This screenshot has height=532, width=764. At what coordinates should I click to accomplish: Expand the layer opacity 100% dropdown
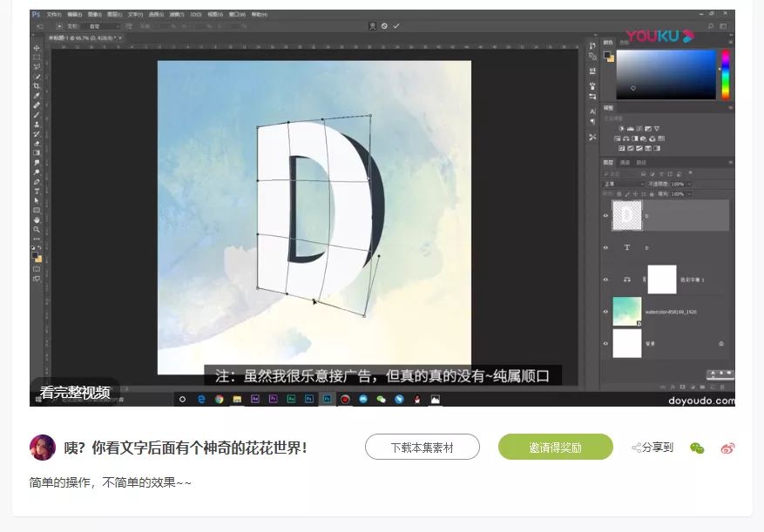click(688, 184)
